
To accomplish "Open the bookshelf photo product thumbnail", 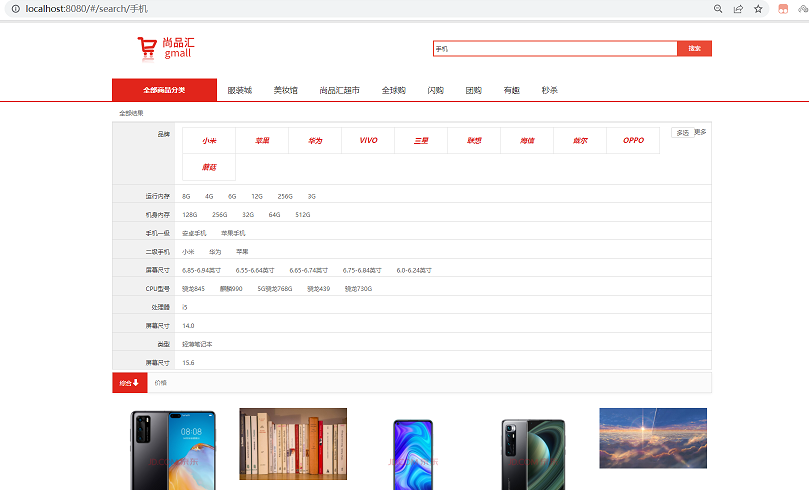I will 293,444.
